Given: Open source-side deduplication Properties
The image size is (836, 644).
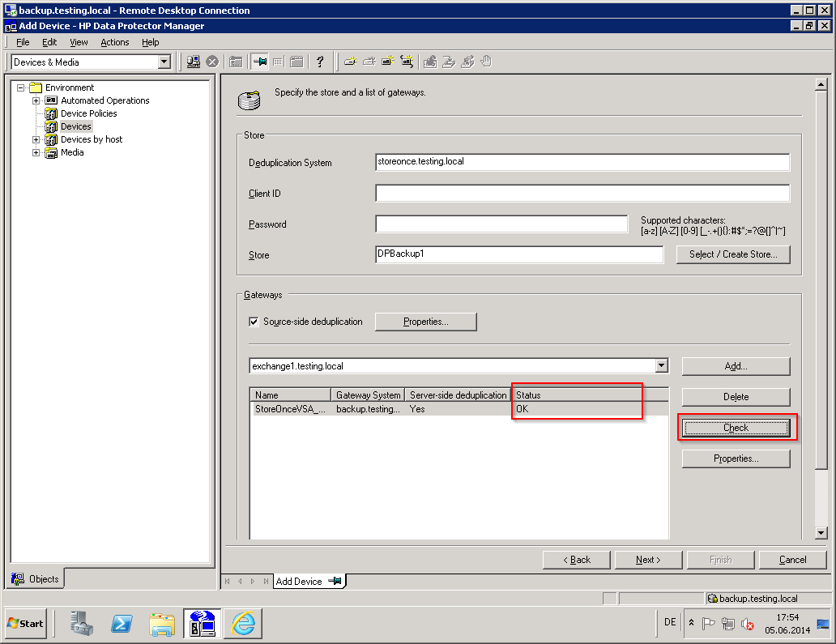Looking at the screenshot, I should pos(425,322).
